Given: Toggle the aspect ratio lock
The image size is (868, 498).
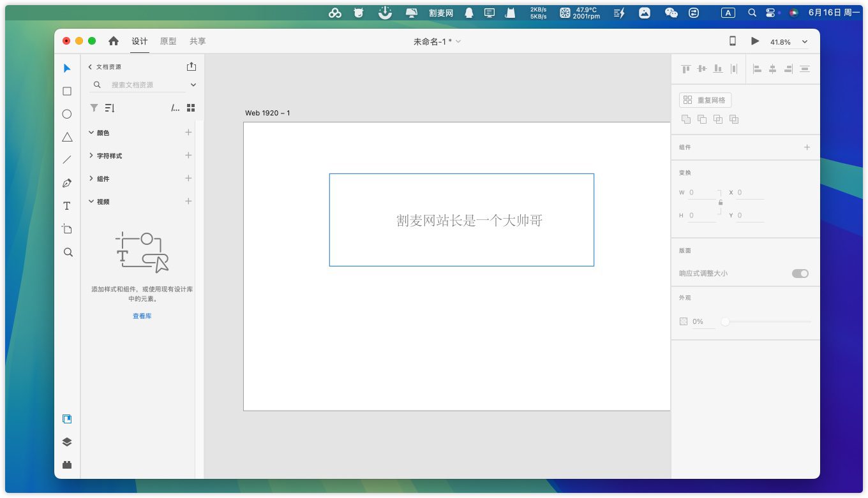Looking at the screenshot, I should point(721,203).
